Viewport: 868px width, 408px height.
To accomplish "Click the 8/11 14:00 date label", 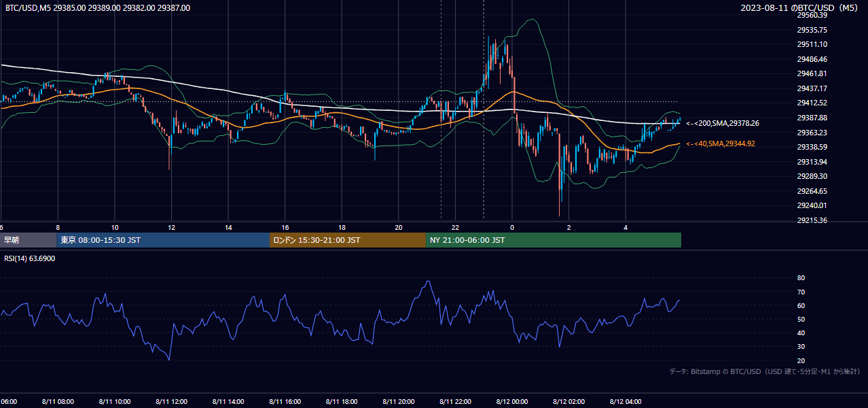I will pos(228,402).
